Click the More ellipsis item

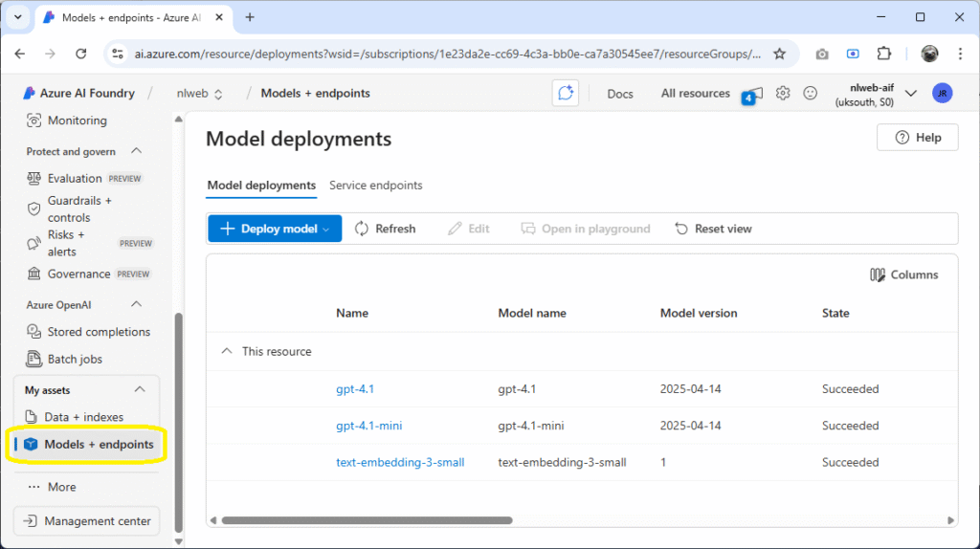point(53,487)
